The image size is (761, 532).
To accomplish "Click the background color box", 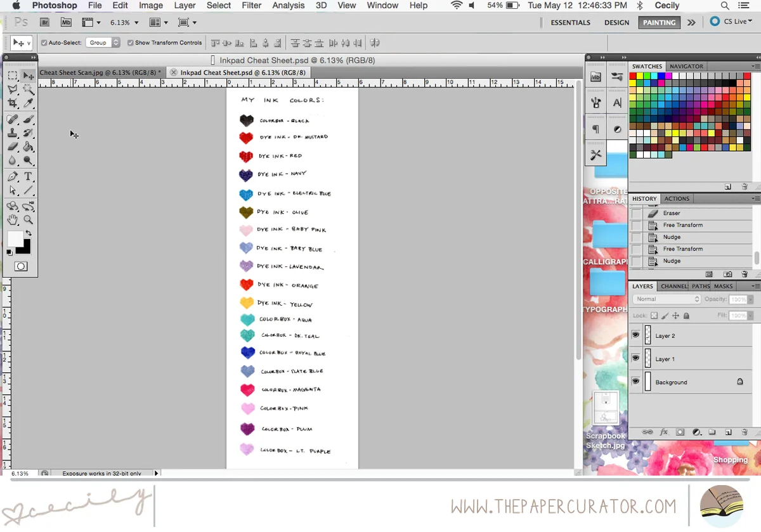I will pyautogui.click(x=24, y=247).
